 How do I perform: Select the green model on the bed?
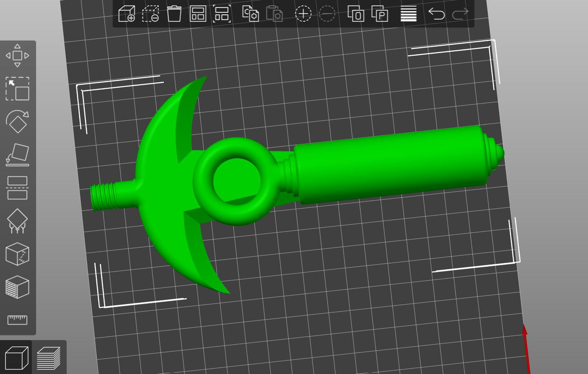tap(391, 165)
